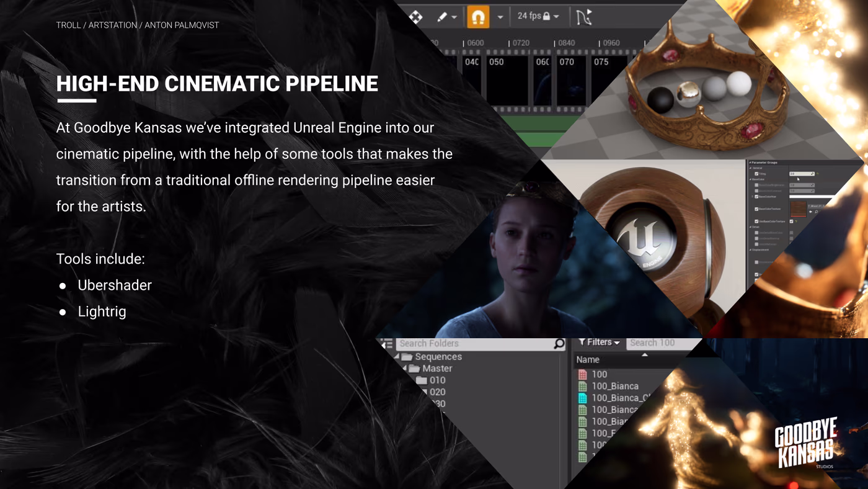Screen dimensions: 868x489
Task: Open the dropdown arrow next to pencil tool
Action: coord(454,17)
